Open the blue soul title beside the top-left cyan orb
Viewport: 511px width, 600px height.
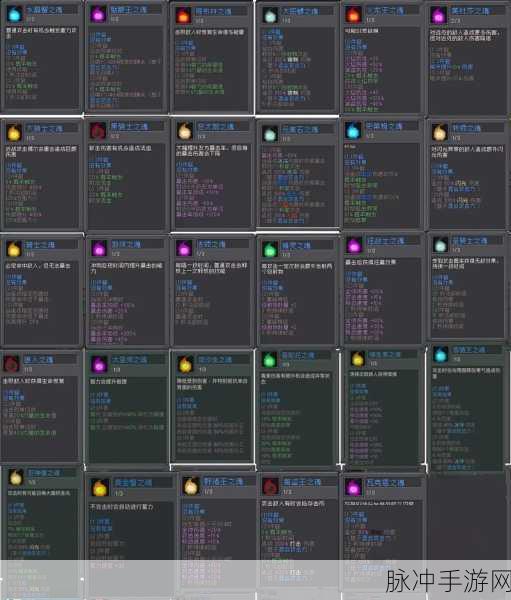pos(44,10)
